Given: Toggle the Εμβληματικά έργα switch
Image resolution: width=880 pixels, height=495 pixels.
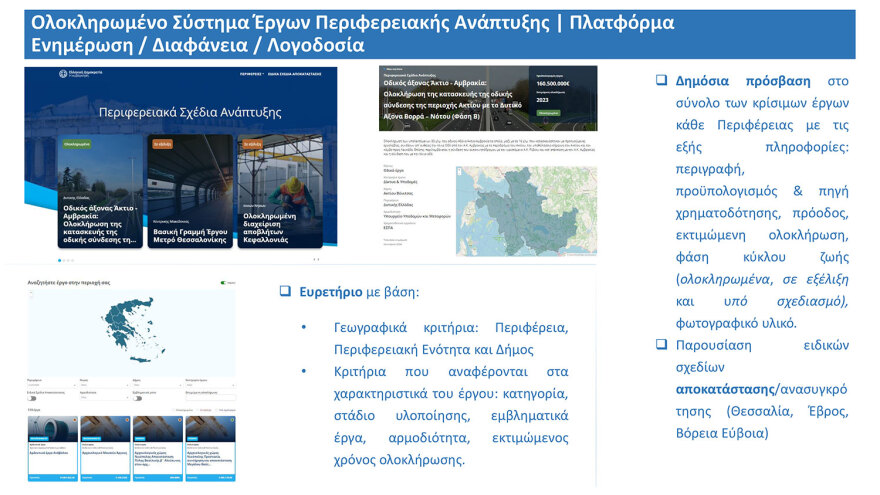Looking at the screenshot, I should click(138, 398).
